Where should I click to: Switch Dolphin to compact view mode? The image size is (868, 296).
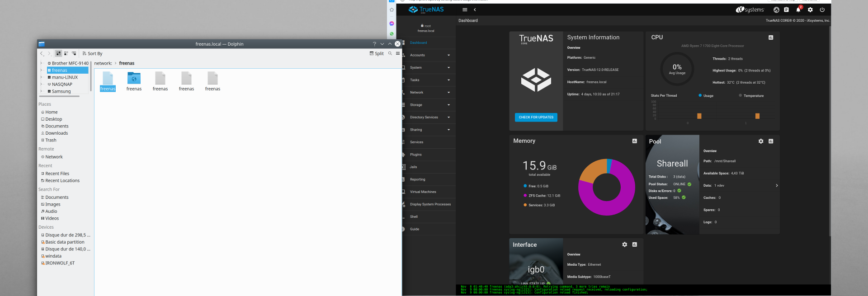click(x=66, y=53)
